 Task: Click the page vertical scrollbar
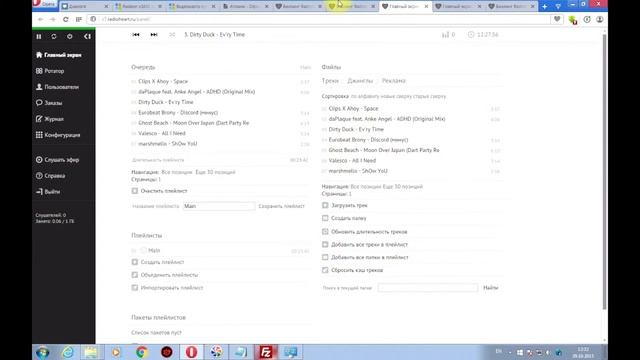click(604, 171)
